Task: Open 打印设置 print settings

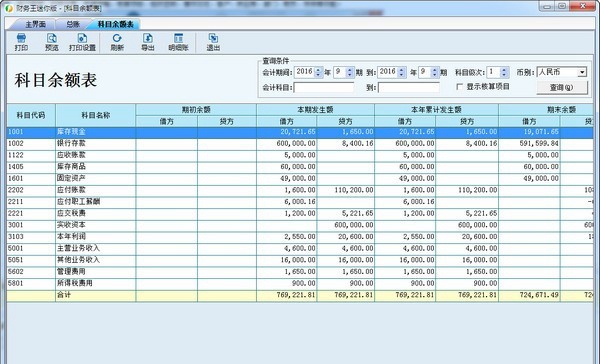Action: (x=82, y=42)
